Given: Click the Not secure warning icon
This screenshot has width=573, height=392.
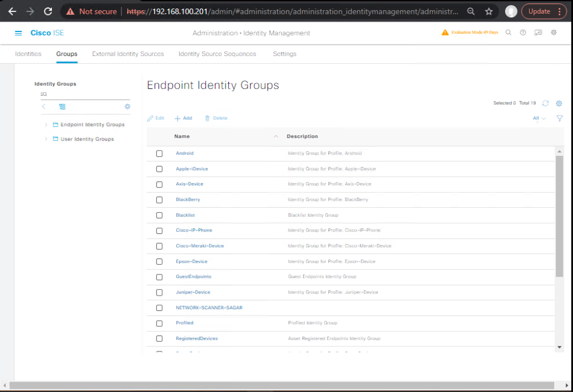Looking at the screenshot, I should [70, 11].
